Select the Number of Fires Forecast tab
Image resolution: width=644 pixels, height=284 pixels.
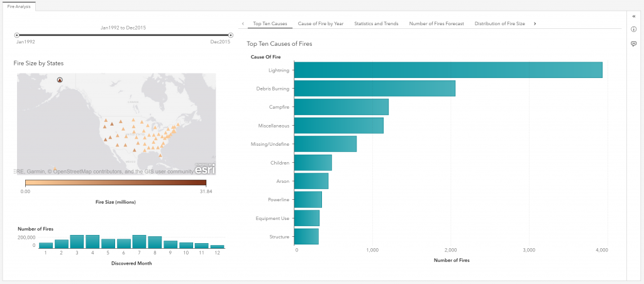coord(436,23)
